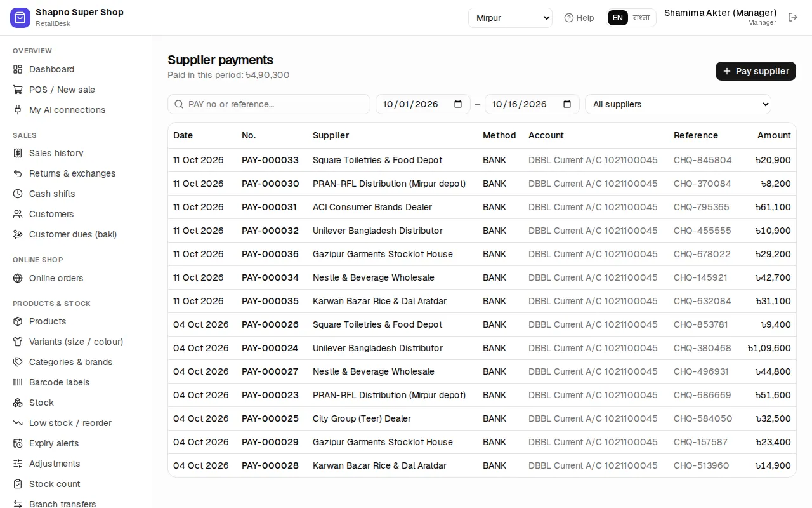Open Sales history page
This screenshot has height=508, width=812.
point(76,153)
